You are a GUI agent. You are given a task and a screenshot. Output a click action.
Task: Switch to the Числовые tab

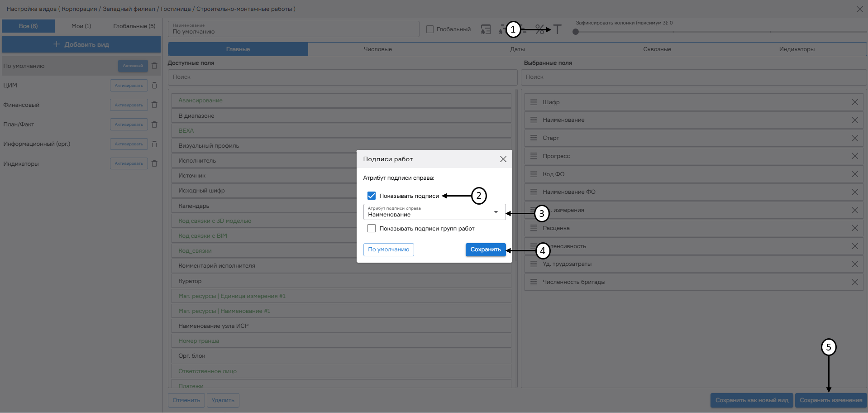coord(377,49)
